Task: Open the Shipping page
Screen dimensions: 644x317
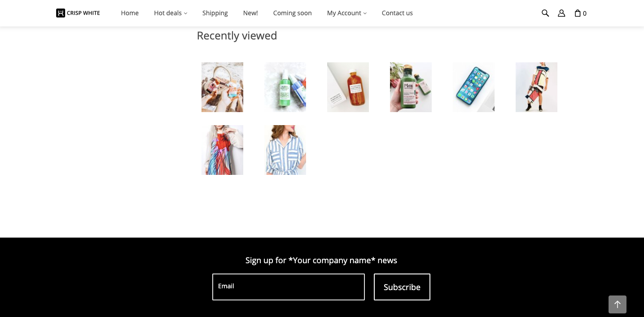Action: (215, 13)
